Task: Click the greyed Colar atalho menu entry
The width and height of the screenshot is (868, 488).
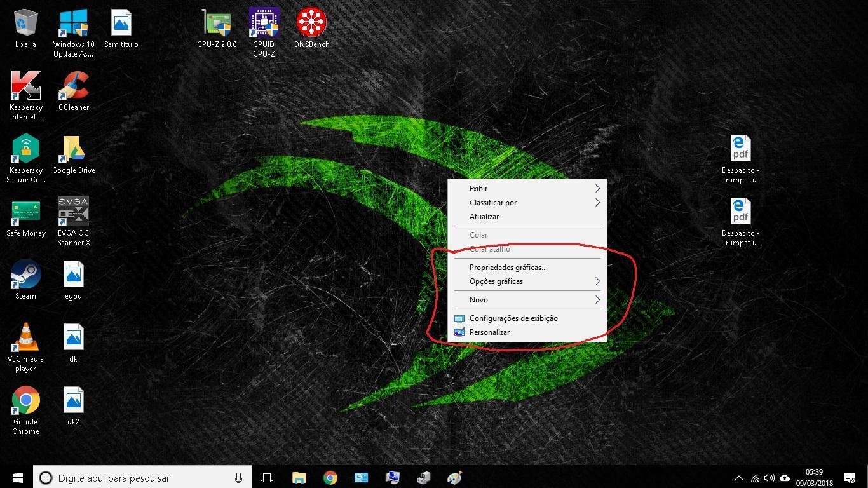Action: 527,249
